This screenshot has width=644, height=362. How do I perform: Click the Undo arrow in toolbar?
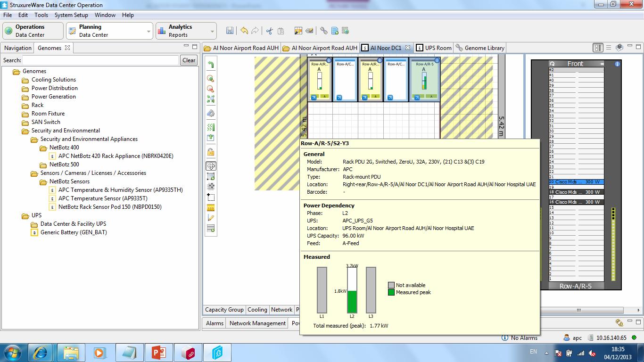pos(244,31)
